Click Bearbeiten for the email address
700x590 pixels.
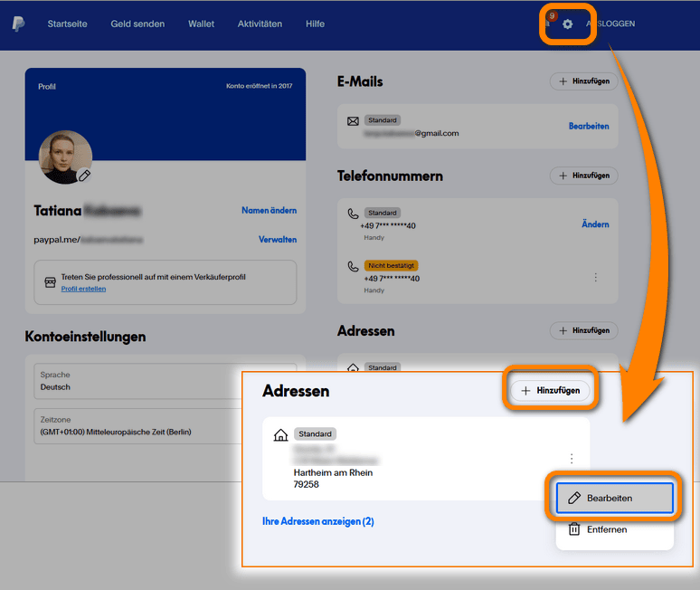pyautogui.click(x=589, y=127)
